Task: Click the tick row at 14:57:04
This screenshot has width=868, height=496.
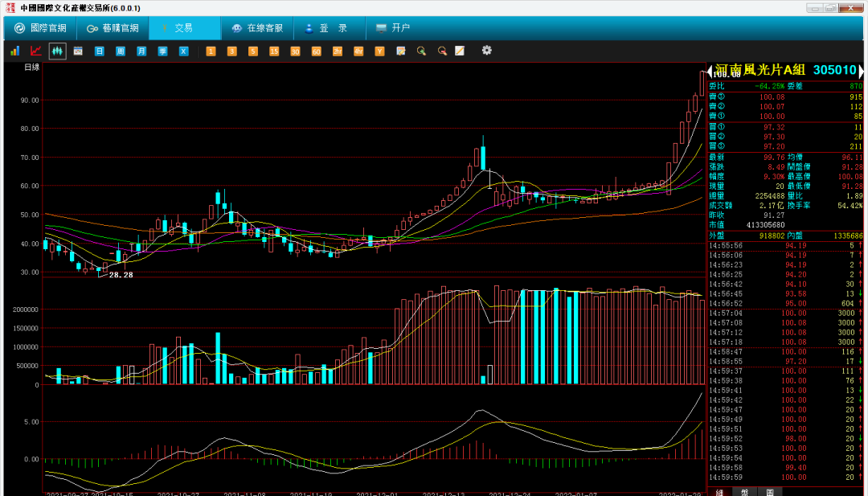Action: (x=785, y=314)
